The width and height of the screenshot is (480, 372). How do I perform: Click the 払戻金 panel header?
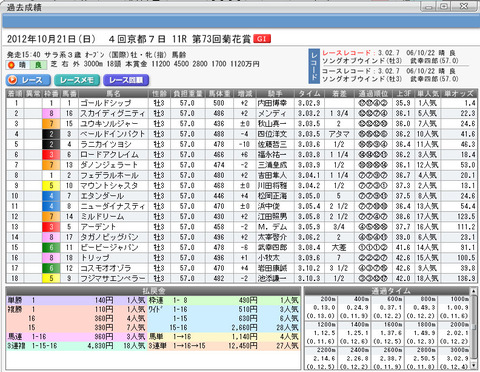pos(153,291)
